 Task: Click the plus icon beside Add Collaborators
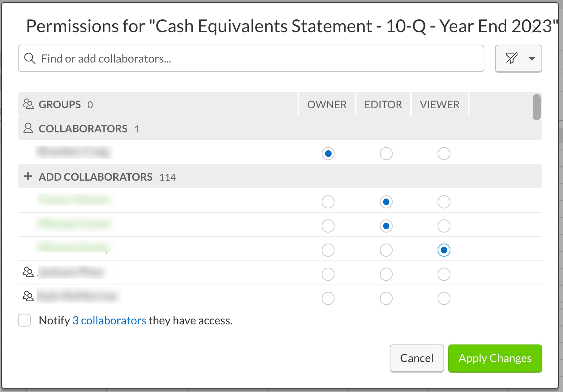(28, 177)
